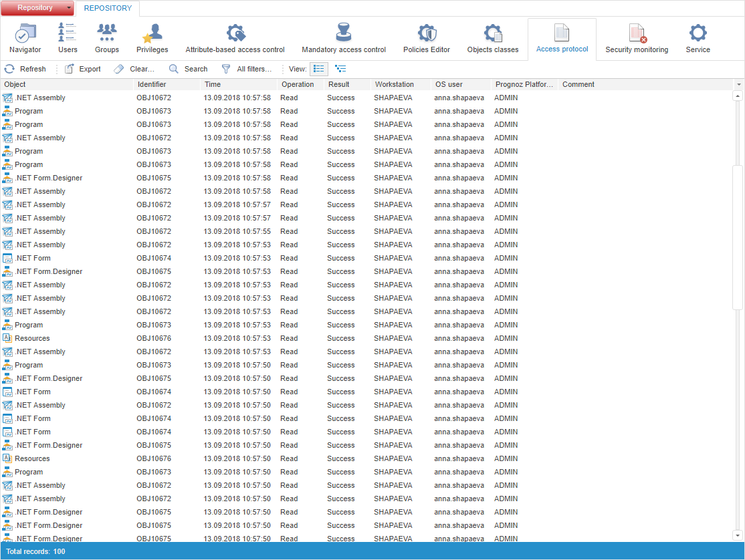Open Objects classes section

(x=492, y=38)
